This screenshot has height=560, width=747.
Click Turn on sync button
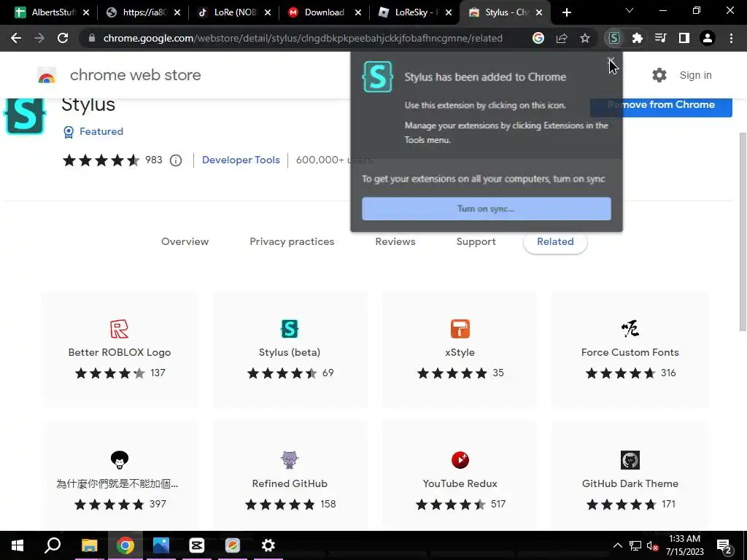coord(486,209)
